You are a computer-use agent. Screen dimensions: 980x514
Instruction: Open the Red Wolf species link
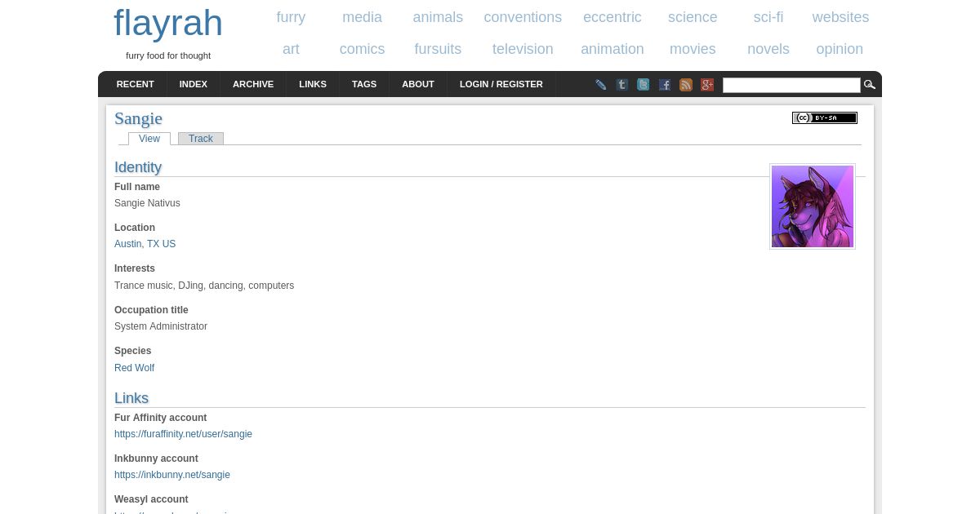coord(134,368)
